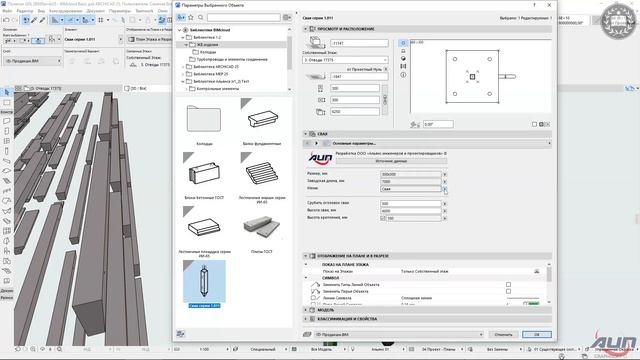Click the library manager icon at bottom-left of dialog
640x360 pixels.
(x=180, y=334)
